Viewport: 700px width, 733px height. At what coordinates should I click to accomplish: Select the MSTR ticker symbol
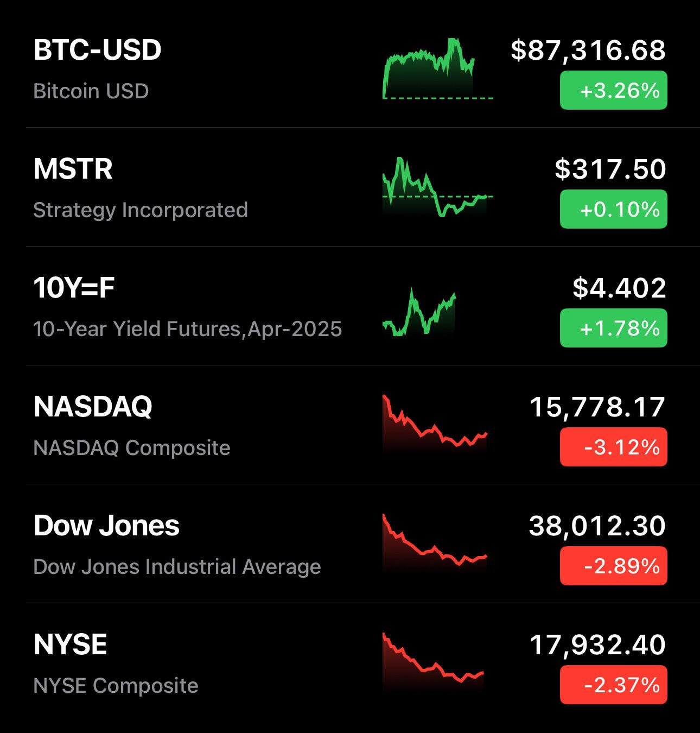[73, 169]
